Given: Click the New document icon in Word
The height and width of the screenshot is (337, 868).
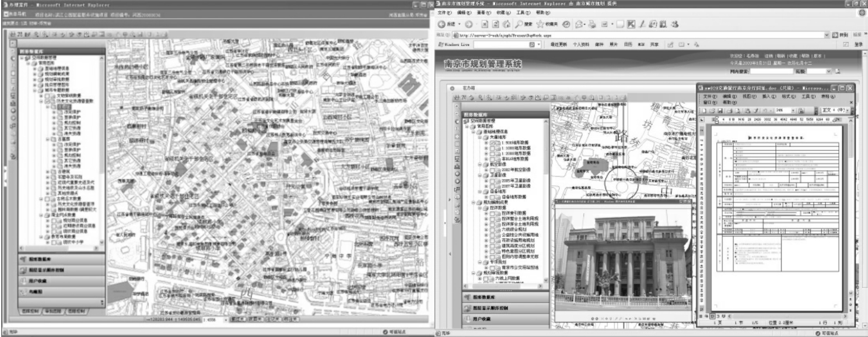Looking at the screenshot, I should click(x=704, y=110).
